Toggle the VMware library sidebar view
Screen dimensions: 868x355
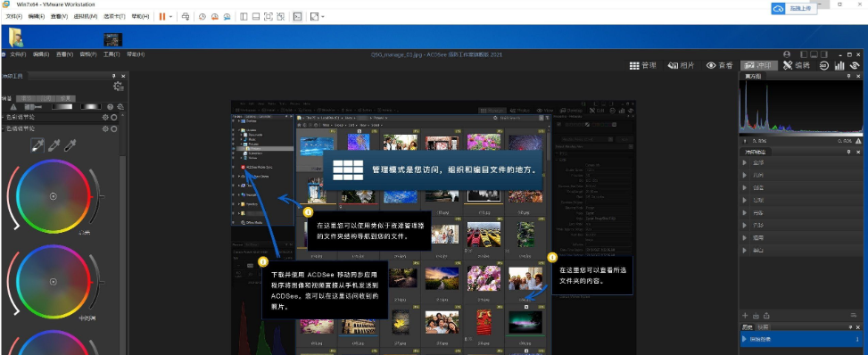tap(244, 17)
